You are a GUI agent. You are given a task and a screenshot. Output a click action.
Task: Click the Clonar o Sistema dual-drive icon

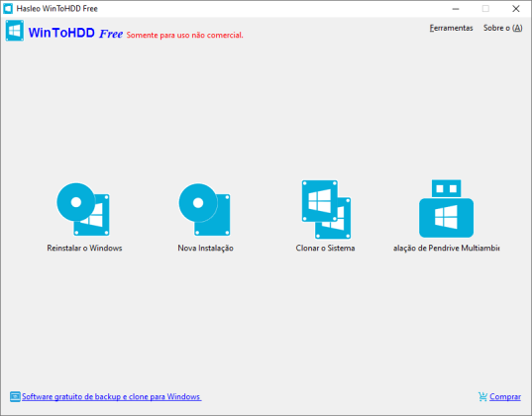point(326,209)
